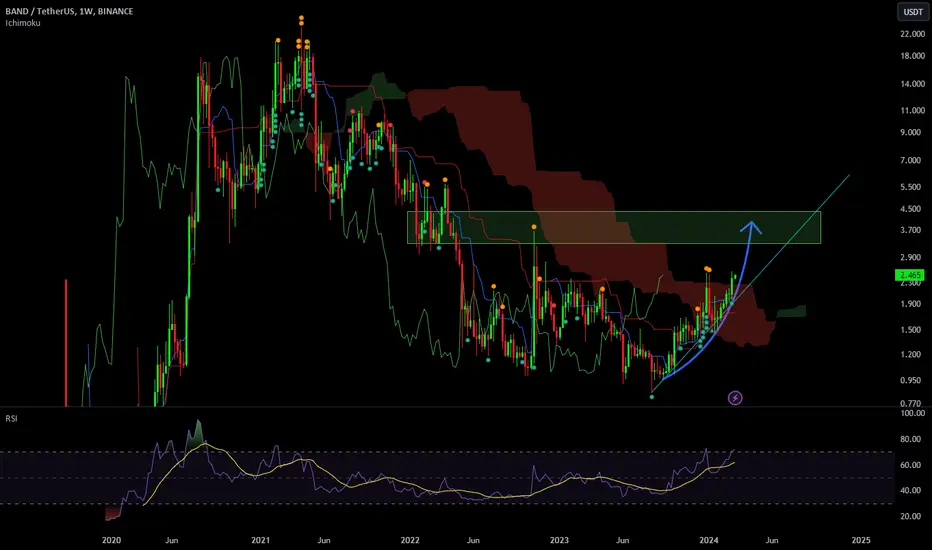Click the 2025 label on time axis
Viewport: 932px width, 550px height.
click(861, 540)
